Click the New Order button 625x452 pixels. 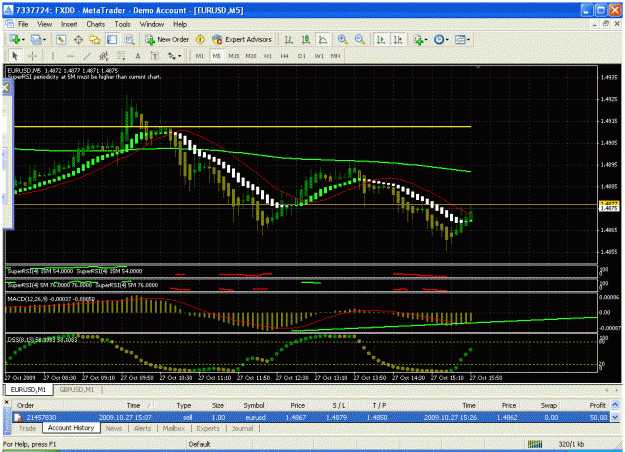pyautogui.click(x=167, y=39)
